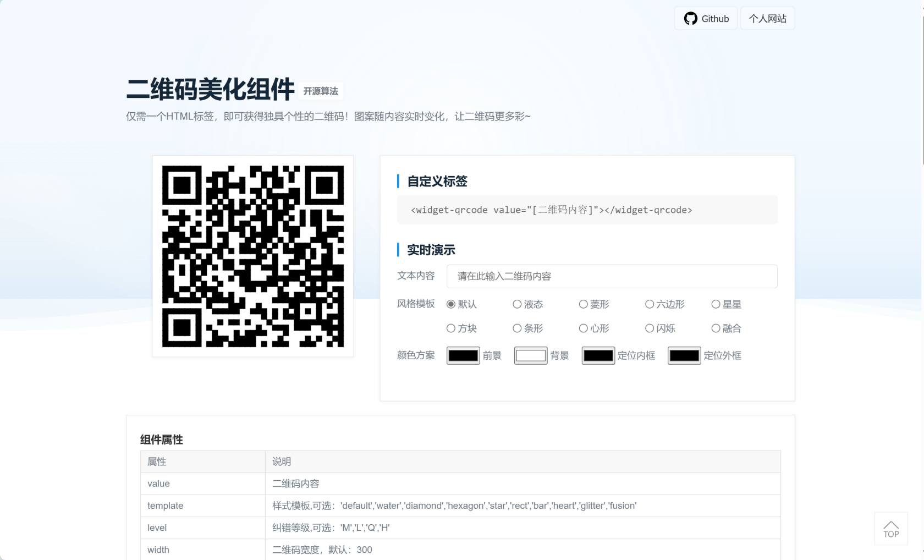
Task: Select the 闪烁 style radio button
Action: [x=650, y=328]
